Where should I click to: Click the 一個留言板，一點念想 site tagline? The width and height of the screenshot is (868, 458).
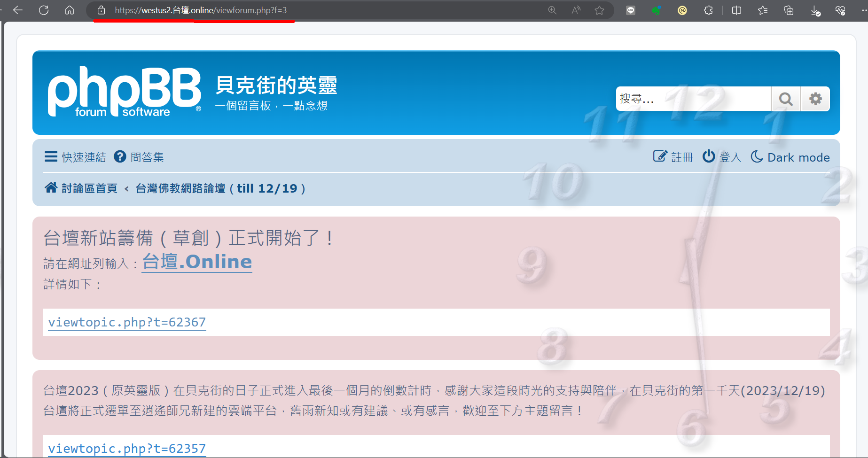pyautogui.click(x=271, y=106)
